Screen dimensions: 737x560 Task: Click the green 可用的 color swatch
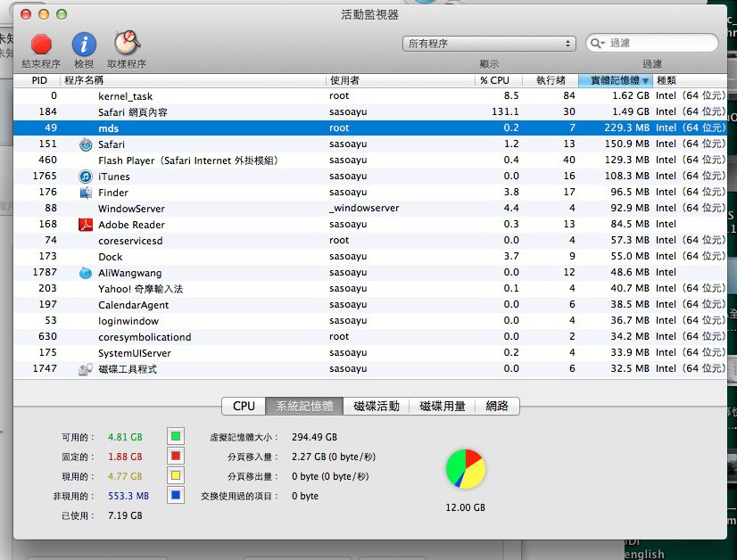point(176,436)
